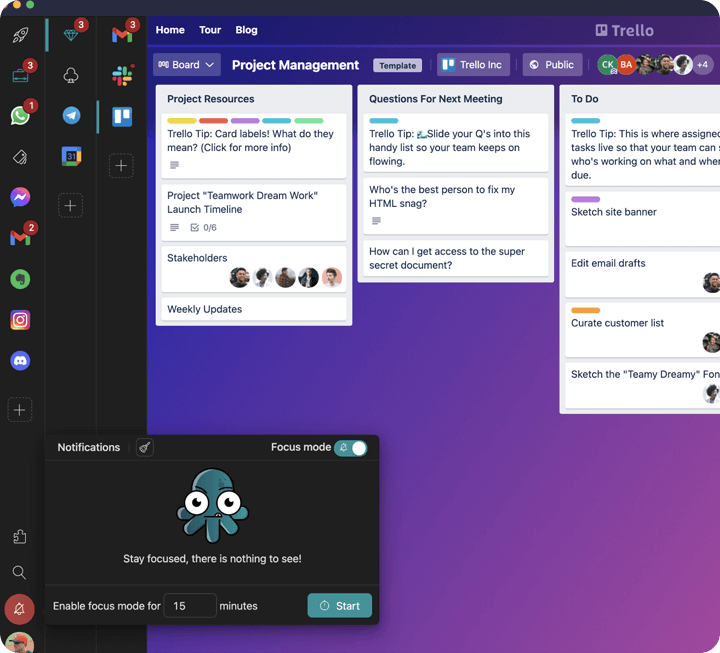
Task: Open Instagram in the sidebar
Action: point(20,320)
